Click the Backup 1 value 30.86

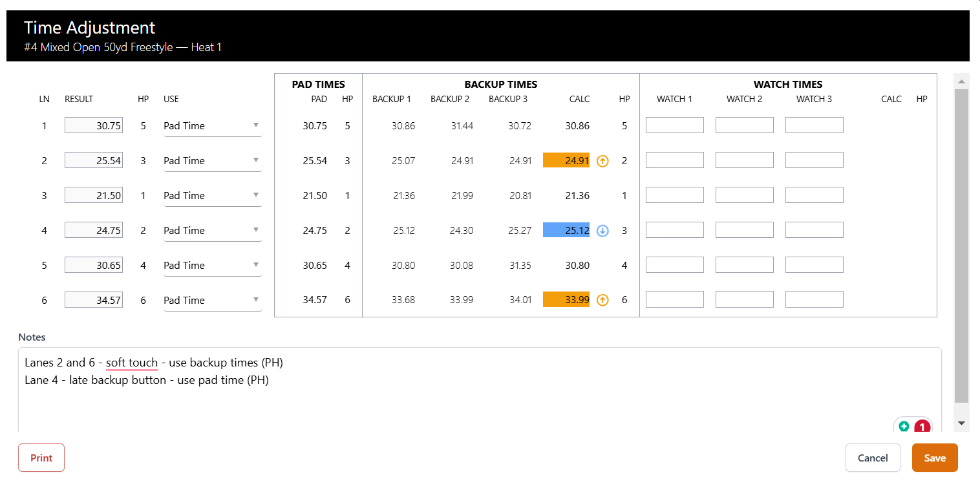tap(403, 126)
